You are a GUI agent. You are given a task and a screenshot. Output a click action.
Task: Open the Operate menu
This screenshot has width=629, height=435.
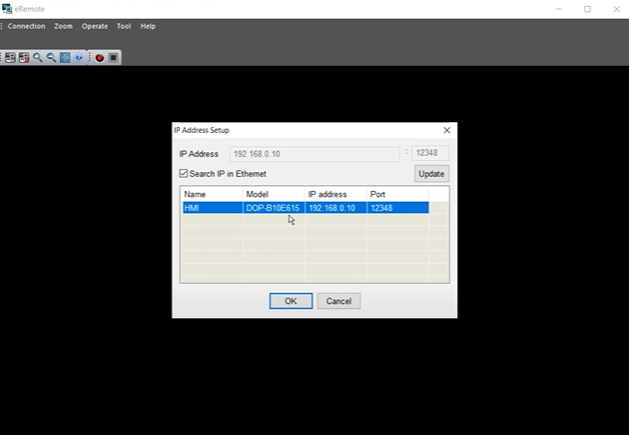coord(95,26)
